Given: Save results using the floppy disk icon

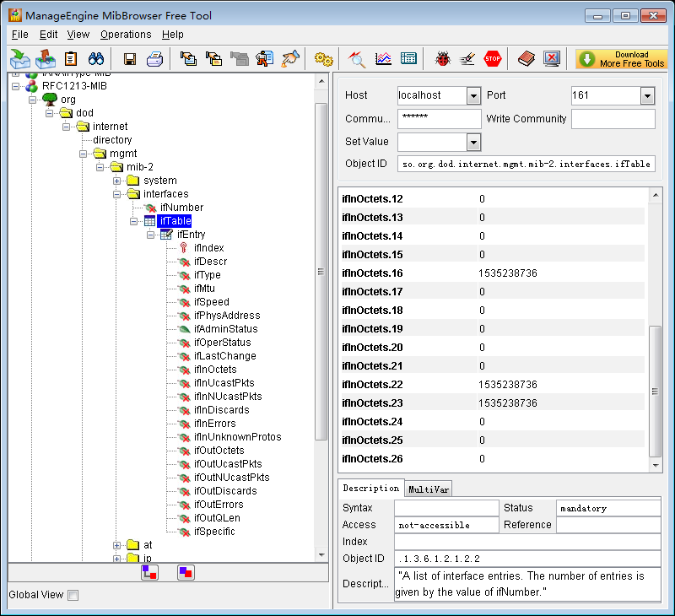Looking at the screenshot, I should pos(130,59).
